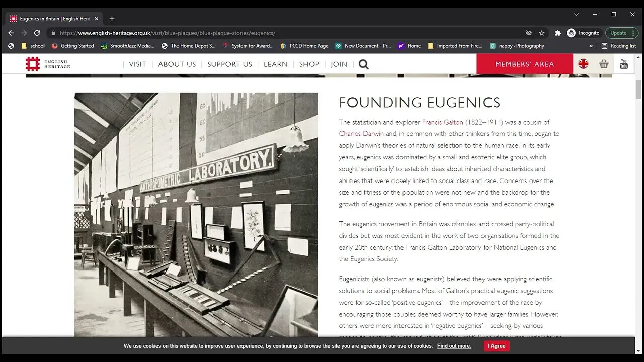
Task: Open the New Document bookmark
Action: 363,46
